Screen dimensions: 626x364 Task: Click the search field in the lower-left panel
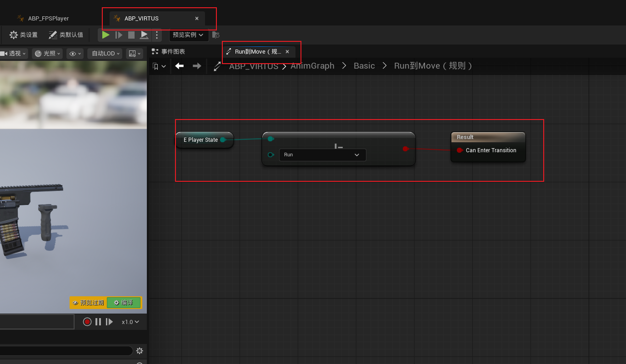66,351
